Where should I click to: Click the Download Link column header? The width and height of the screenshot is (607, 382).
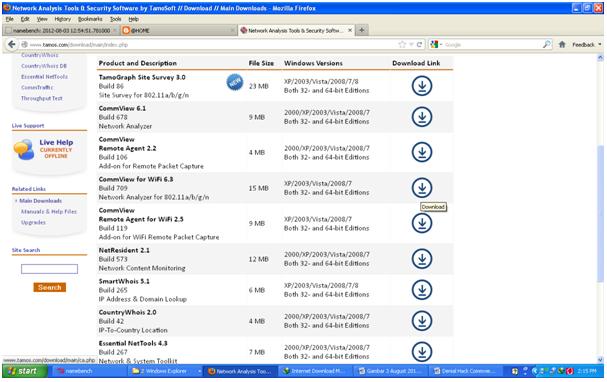click(416, 63)
